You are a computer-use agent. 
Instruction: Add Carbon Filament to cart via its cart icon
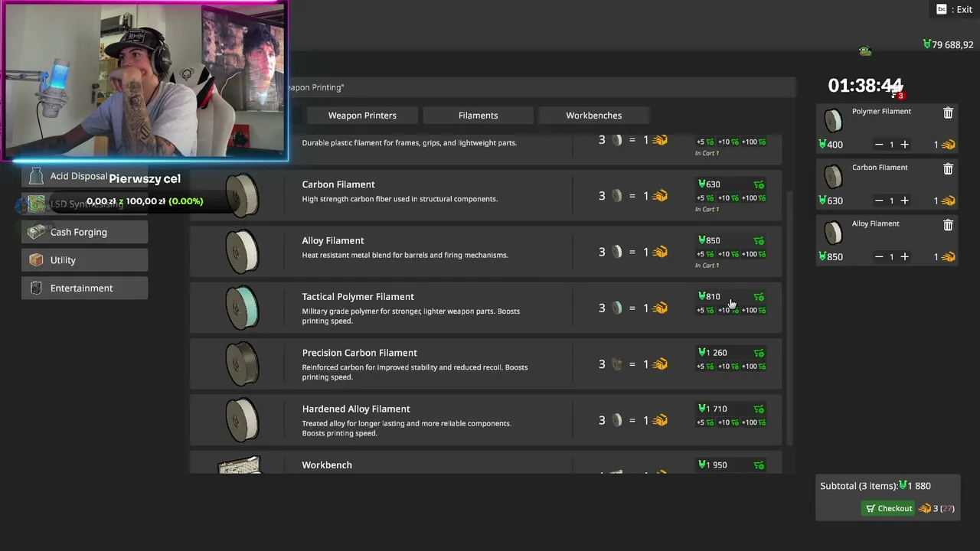pyautogui.click(x=759, y=184)
